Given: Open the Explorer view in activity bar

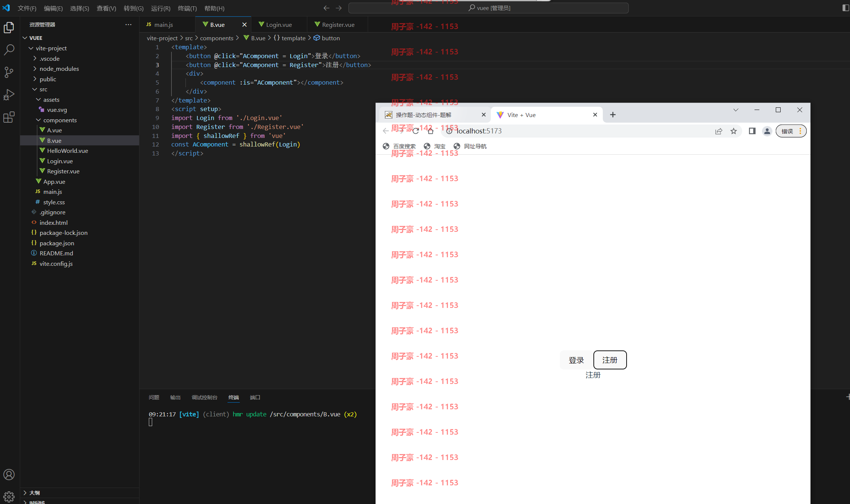Looking at the screenshot, I should click(9, 27).
